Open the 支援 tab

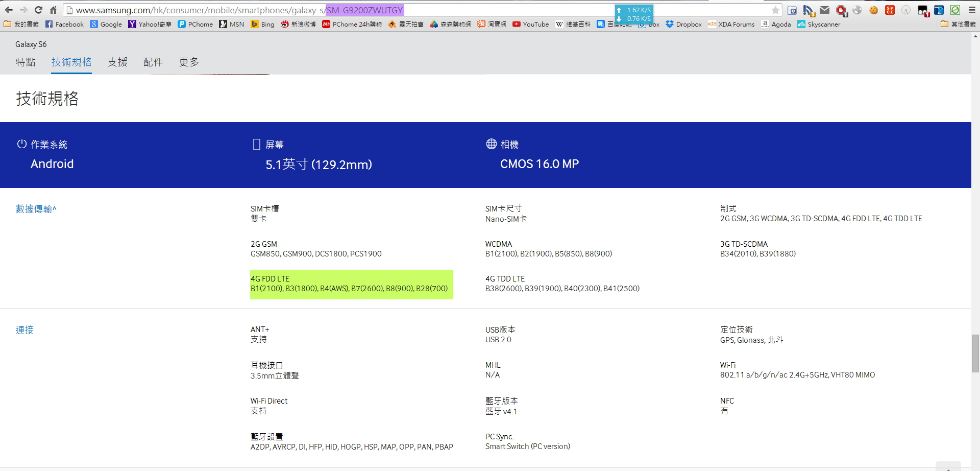pos(117,62)
